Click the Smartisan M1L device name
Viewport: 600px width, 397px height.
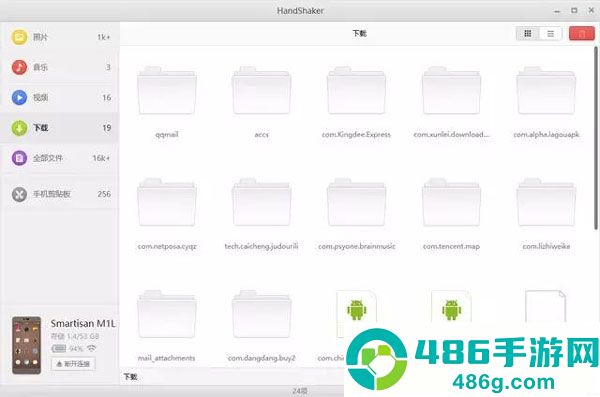[83, 323]
